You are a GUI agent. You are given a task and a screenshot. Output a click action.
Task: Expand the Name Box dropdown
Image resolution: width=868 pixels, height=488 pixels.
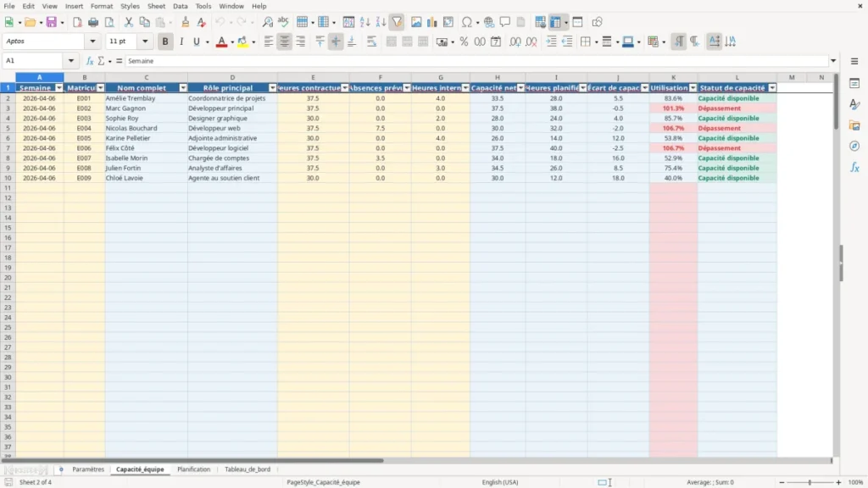click(71, 60)
